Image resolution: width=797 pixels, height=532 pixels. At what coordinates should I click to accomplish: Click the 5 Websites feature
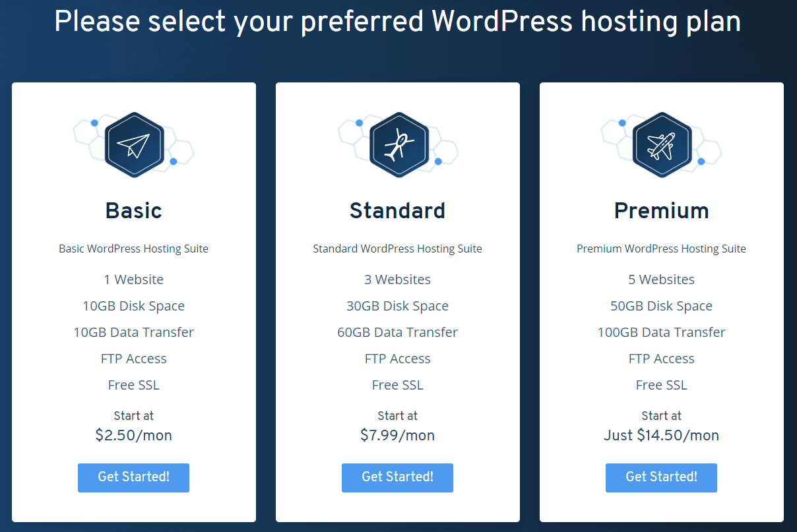661,280
